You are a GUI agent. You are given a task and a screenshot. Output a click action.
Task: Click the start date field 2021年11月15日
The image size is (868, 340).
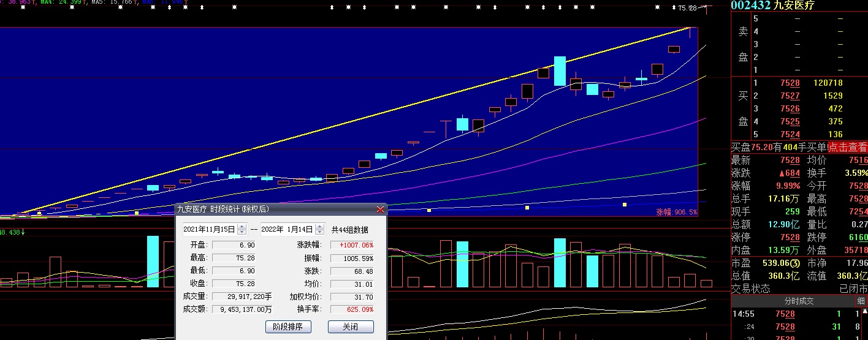point(210,230)
